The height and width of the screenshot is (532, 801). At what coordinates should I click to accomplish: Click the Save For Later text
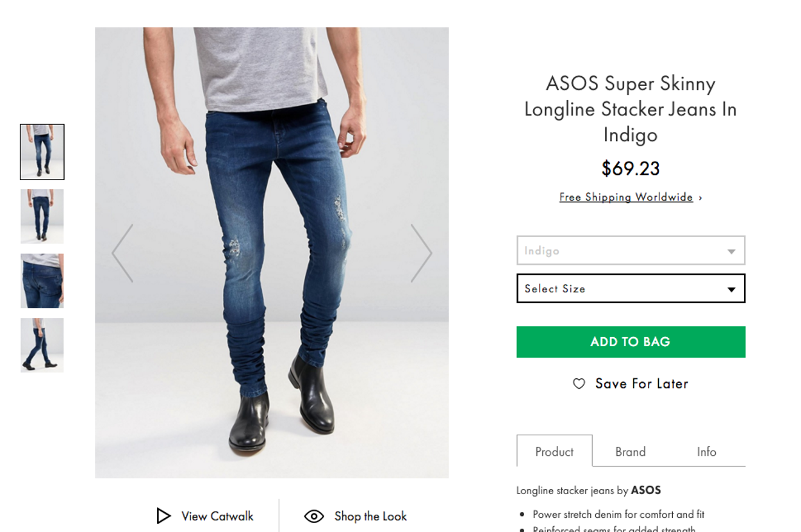click(641, 384)
